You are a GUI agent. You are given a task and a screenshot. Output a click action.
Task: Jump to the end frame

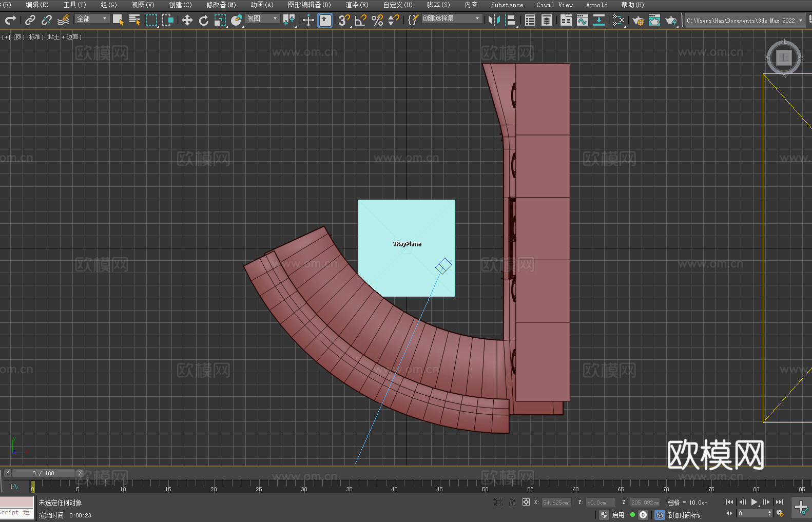coord(780,502)
